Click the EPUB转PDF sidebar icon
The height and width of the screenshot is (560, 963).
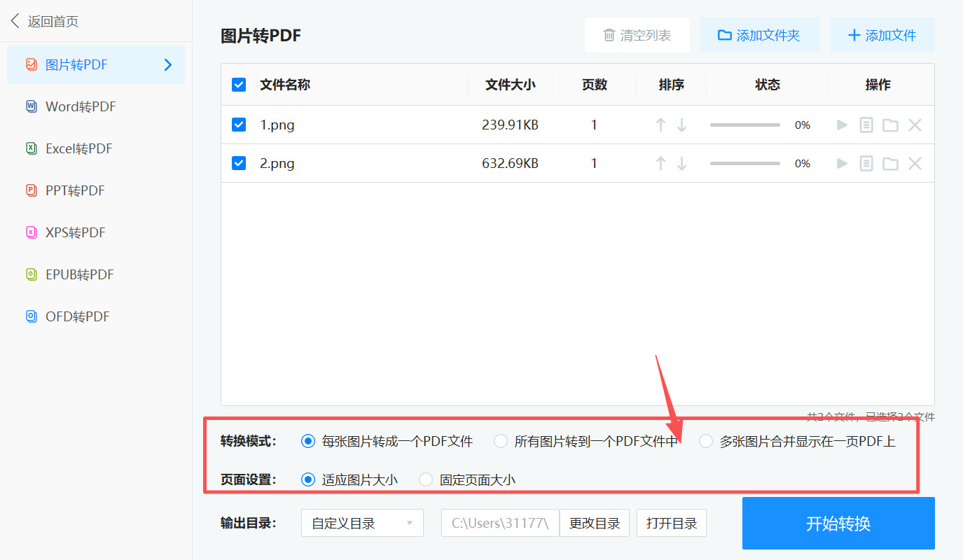[x=32, y=274]
